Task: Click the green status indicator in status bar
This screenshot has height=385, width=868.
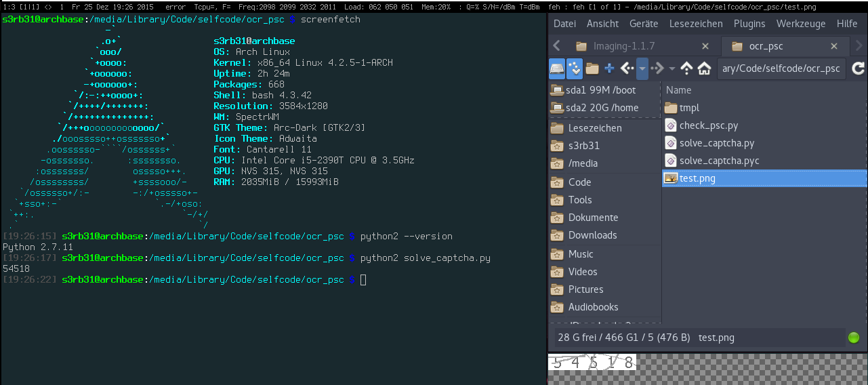Action: point(854,337)
